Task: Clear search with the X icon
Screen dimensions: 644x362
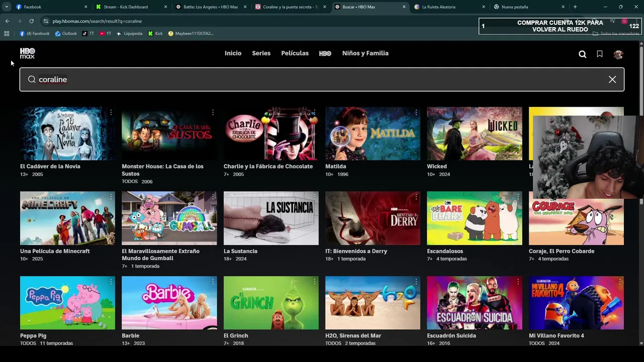Action: pyautogui.click(x=612, y=79)
